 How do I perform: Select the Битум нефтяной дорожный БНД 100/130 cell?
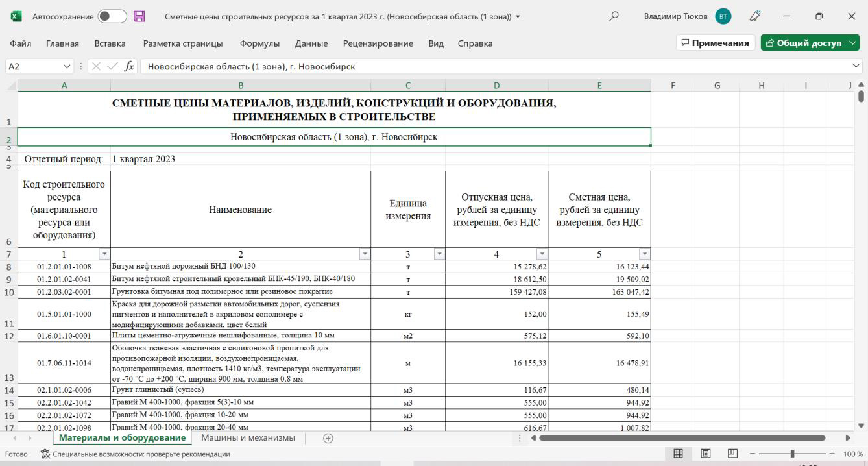[241, 267]
